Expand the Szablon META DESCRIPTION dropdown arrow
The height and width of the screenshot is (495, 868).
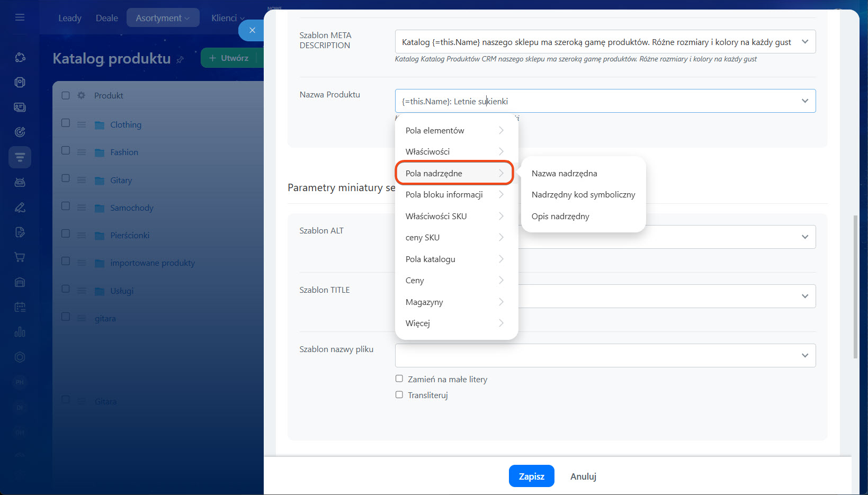pos(804,42)
